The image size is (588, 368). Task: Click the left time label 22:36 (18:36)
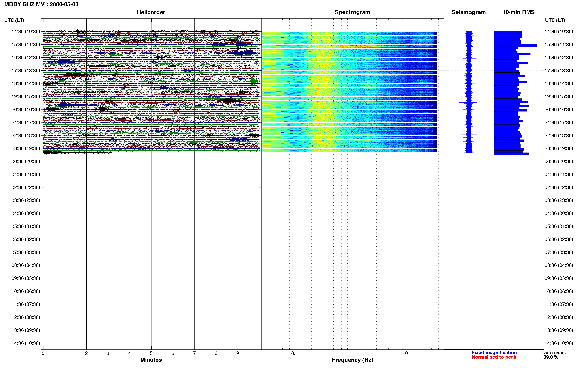click(x=26, y=135)
